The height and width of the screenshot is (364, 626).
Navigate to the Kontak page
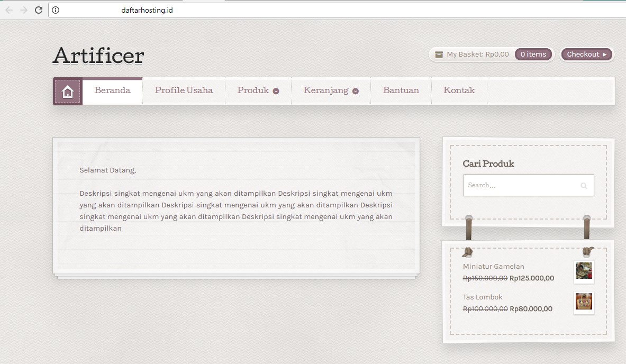click(x=459, y=90)
